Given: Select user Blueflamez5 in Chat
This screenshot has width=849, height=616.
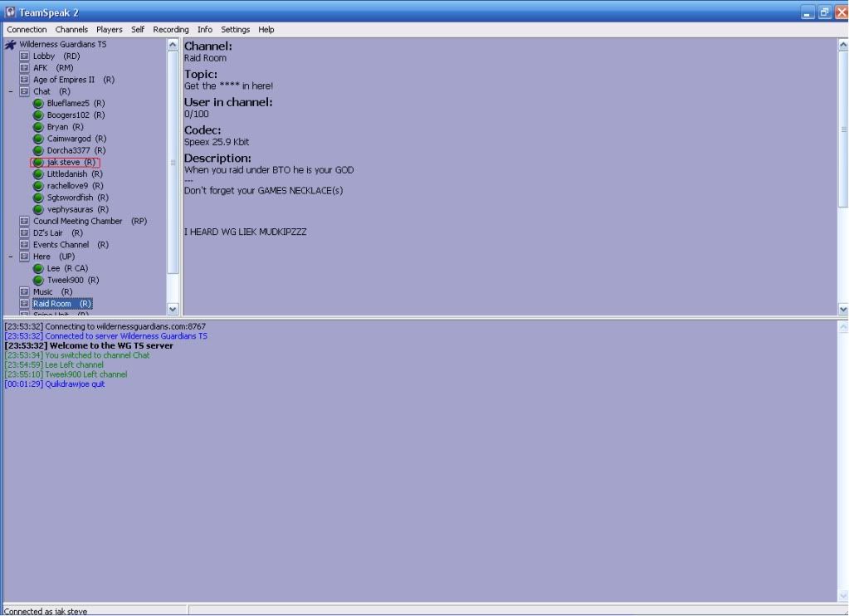Looking at the screenshot, I should tap(76, 104).
